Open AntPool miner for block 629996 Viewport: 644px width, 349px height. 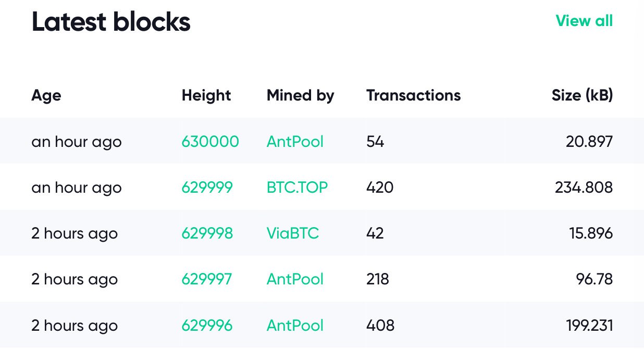(295, 326)
